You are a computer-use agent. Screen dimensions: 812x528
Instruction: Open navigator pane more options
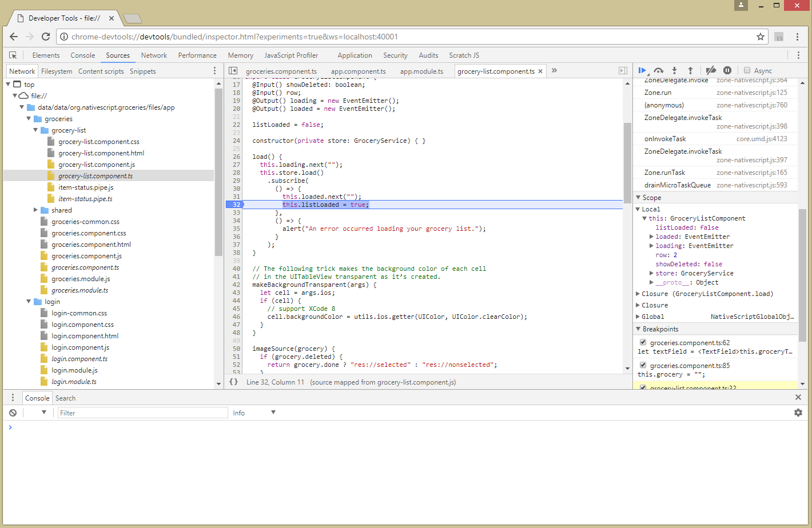tap(215, 71)
